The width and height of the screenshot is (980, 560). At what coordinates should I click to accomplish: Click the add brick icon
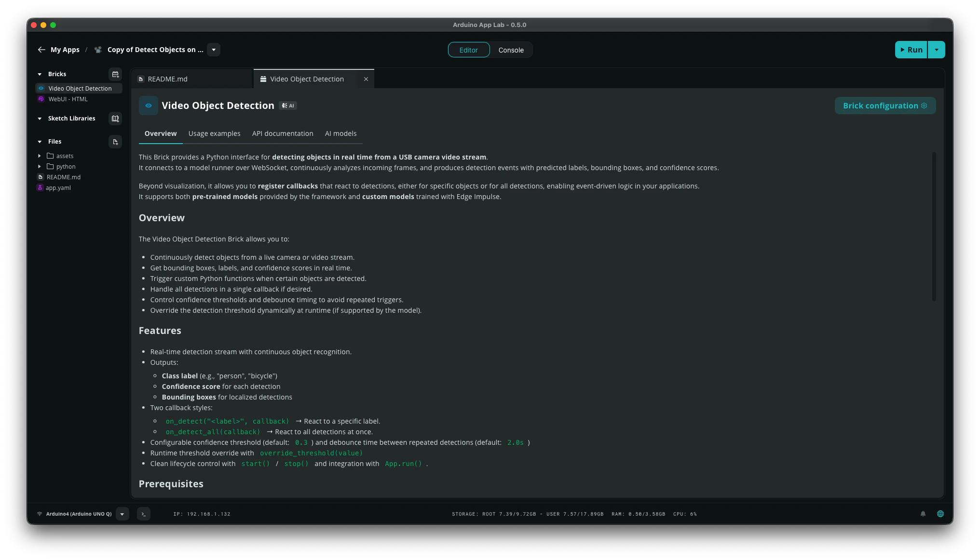[115, 74]
